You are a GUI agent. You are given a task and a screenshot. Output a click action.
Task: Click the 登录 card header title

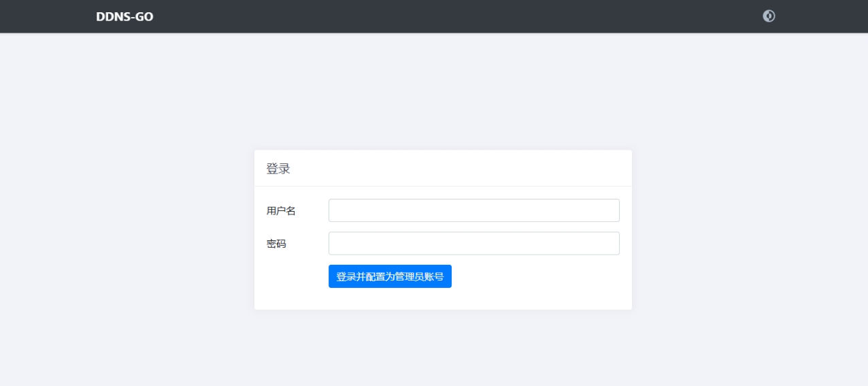point(278,169)
